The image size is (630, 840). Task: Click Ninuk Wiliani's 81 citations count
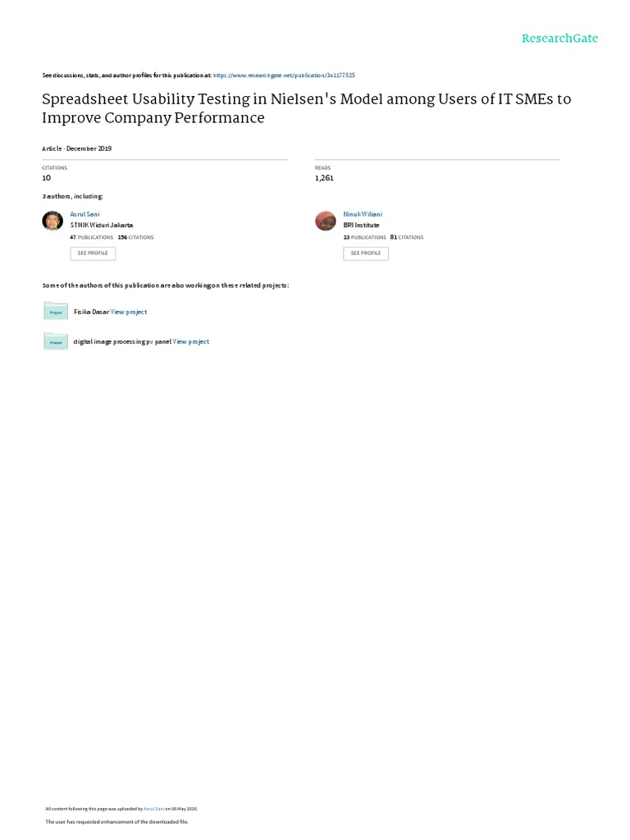coord(407,237)
